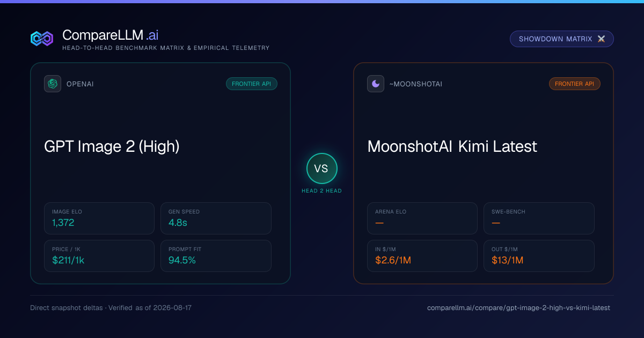Open the MoonshotAI Kimi Latest title

(x=452, y=146)
